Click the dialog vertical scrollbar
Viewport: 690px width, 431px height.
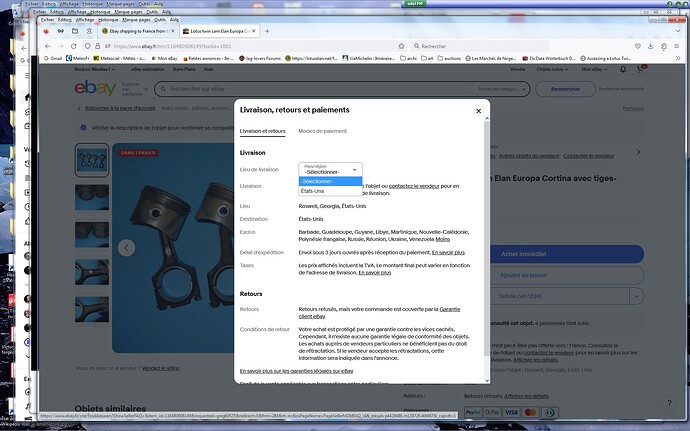(487, 238)
